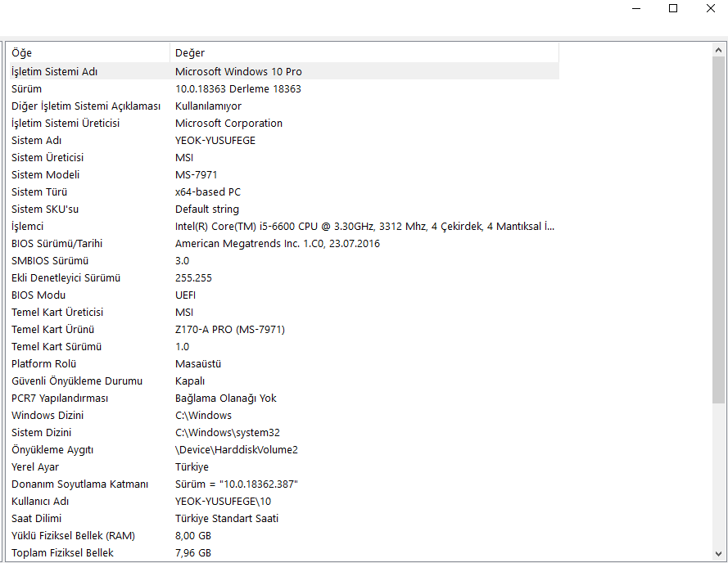The height and width of the screenshot is (563, 728).
Task: Select the Sürüm row label
Action: click(26, 88)
